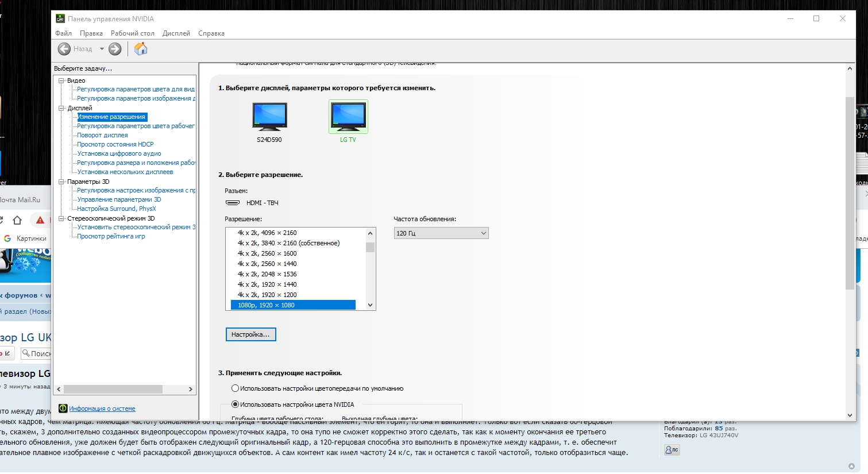Click the Forward arrow icon in toolbar
The image size is (868, 474).
click(x=115, y=49)
